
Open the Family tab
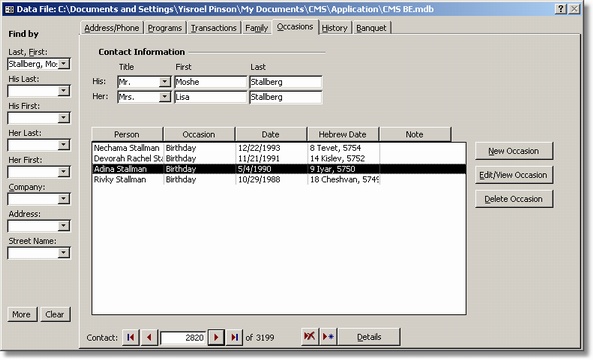coord(256,28)
